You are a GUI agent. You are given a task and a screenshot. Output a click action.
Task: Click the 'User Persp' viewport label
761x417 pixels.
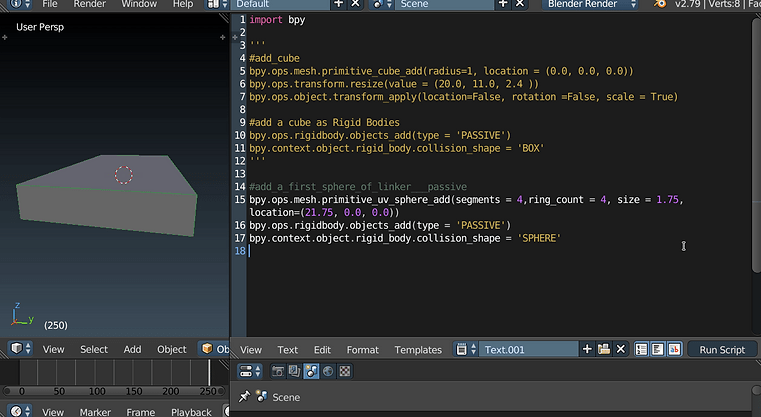40,27
